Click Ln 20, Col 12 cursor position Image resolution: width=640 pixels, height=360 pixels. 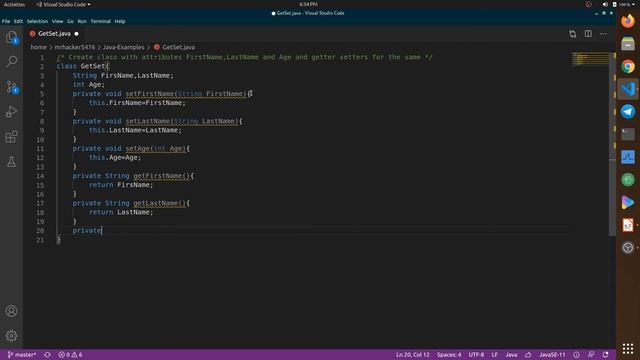413,355
